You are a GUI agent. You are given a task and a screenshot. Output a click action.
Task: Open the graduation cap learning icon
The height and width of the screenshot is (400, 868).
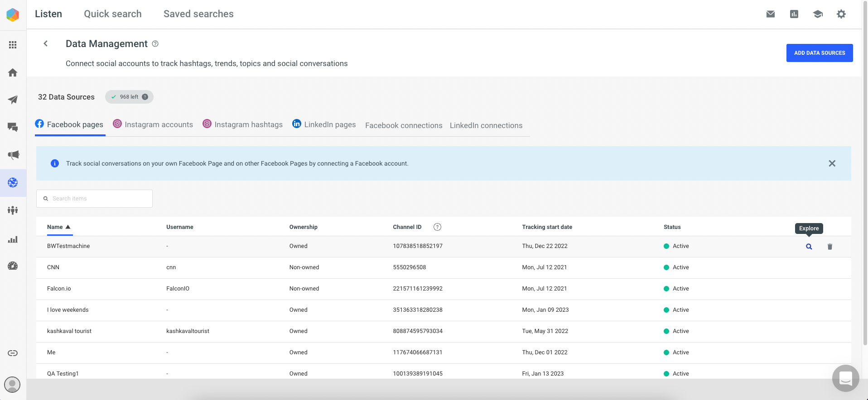pos(818,14)
